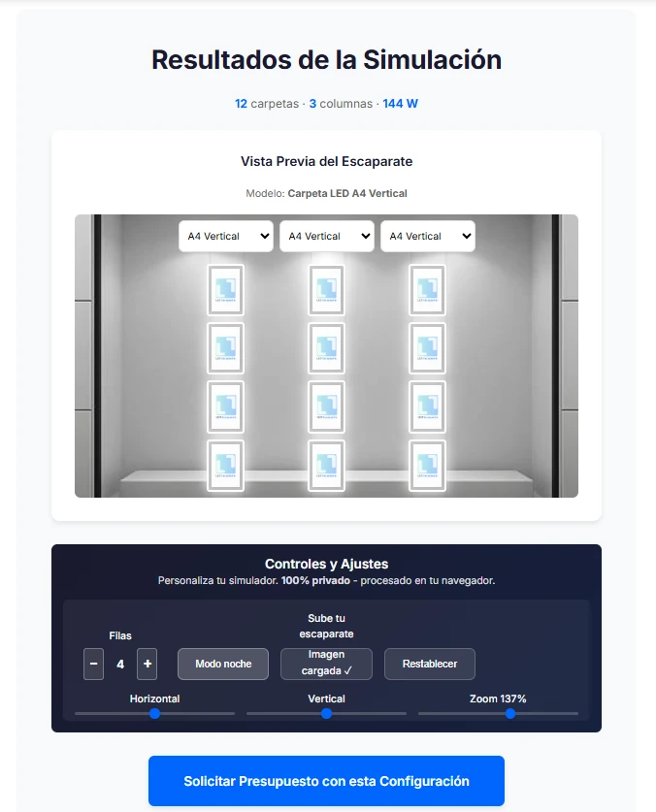Decrease rows with the minus button
The width and height of the screenshot is (656, 812).
pyautogui.click(x=93, y=664)
